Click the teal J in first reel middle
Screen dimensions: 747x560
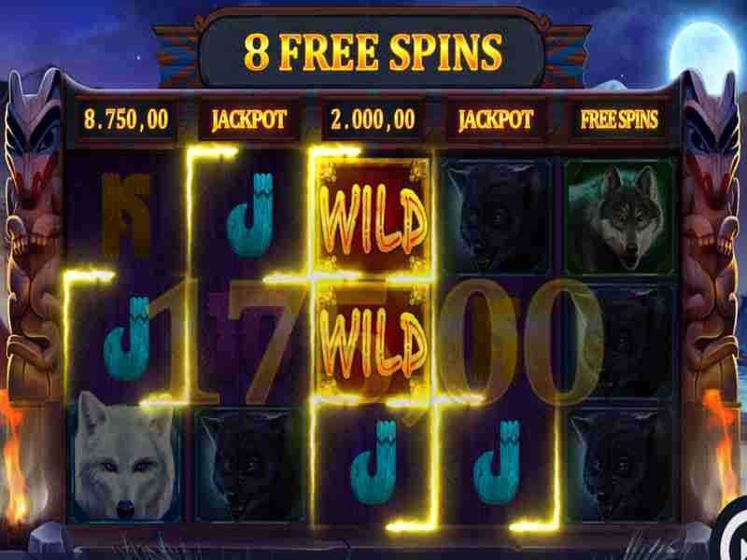click(x=127, y=338)
